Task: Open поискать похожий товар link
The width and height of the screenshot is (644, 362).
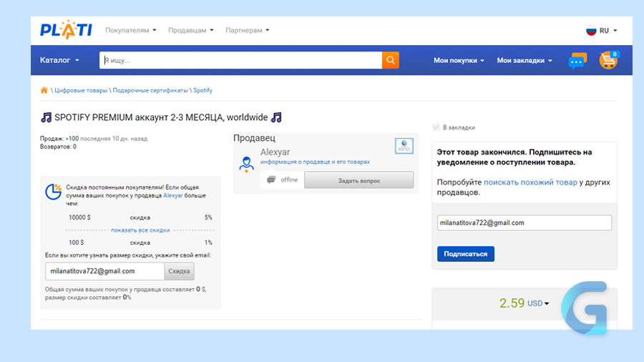Action: pos(530,182)
